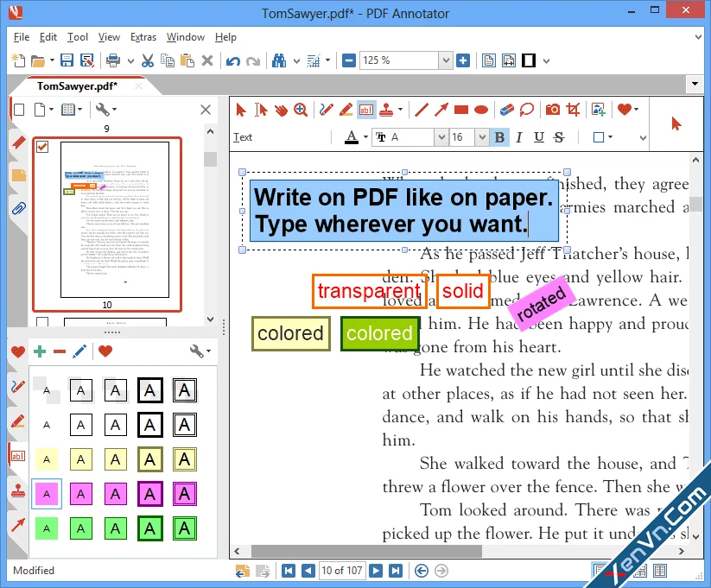This screenshot has height=588, width=711.
Task: Go to the previous page
Action: [x=308, y=571]
